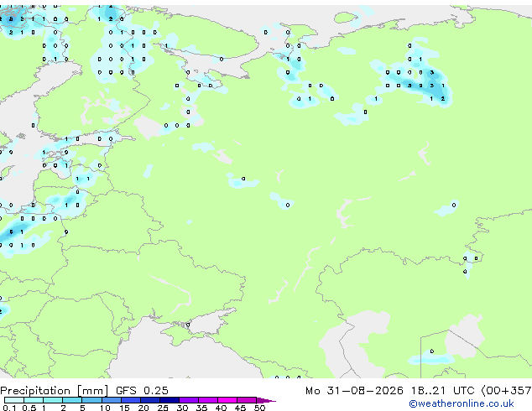Click the 1–2 mm legend color swatch
Viewport: 532px width, 411px height.
coord(53,400)
